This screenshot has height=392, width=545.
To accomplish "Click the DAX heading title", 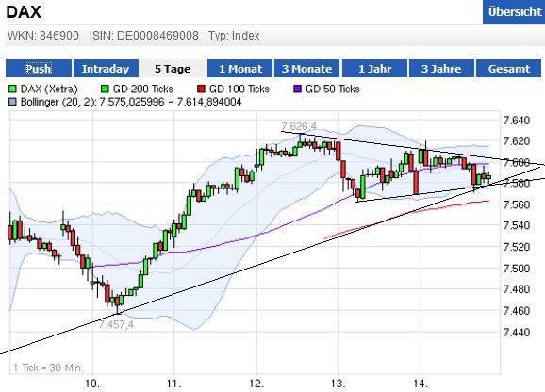I will tap(24, 12).
